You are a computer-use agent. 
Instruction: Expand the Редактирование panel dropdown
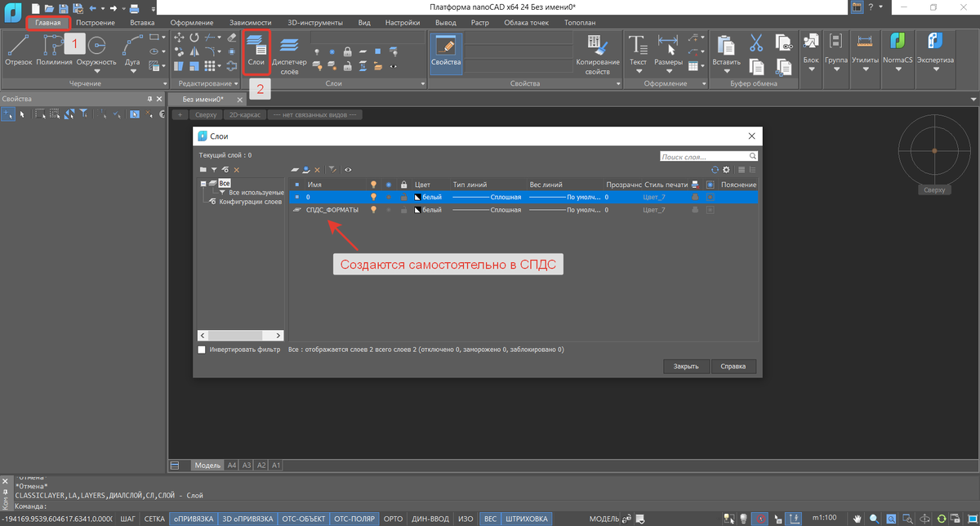tap(236, 83)
